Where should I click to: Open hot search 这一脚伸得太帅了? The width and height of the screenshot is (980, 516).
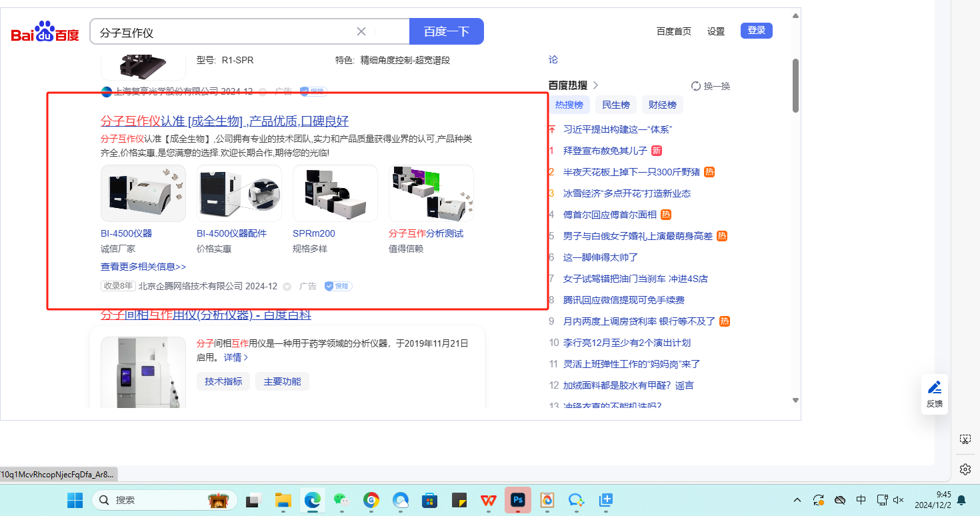click(x=601, y=257)
